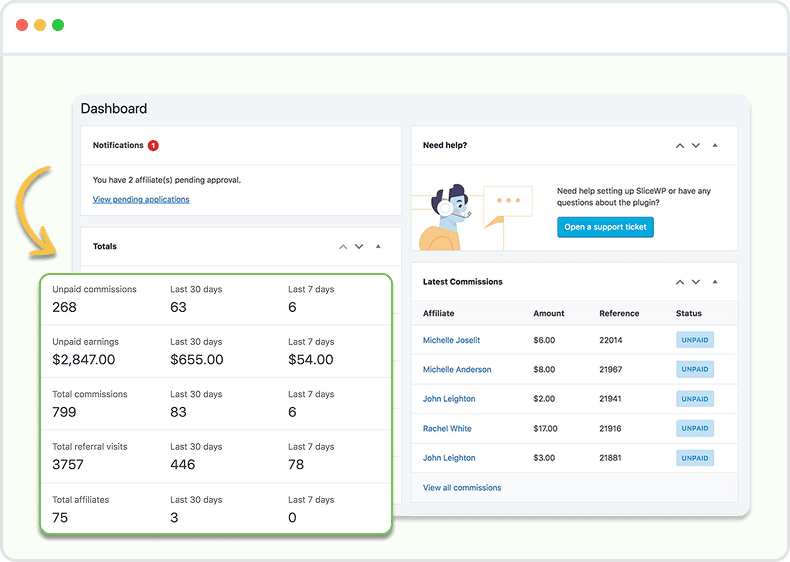Toggle the Totals panel triangle
The height and width of the screenshot is (562, 790).
378,247
